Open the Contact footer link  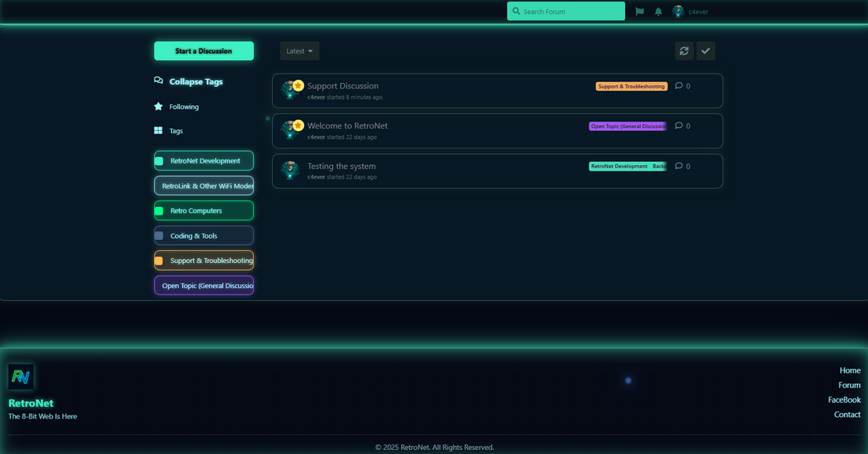pyautogui.click(x=847, y=415)
